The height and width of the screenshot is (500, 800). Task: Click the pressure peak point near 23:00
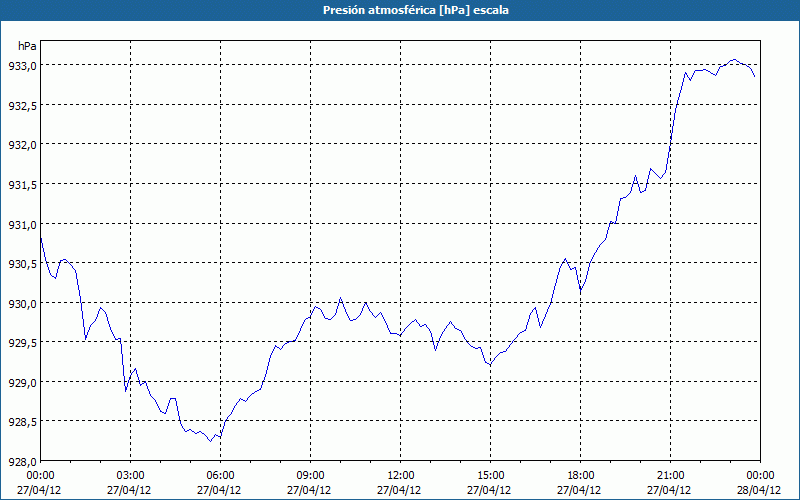pos(734,60)
